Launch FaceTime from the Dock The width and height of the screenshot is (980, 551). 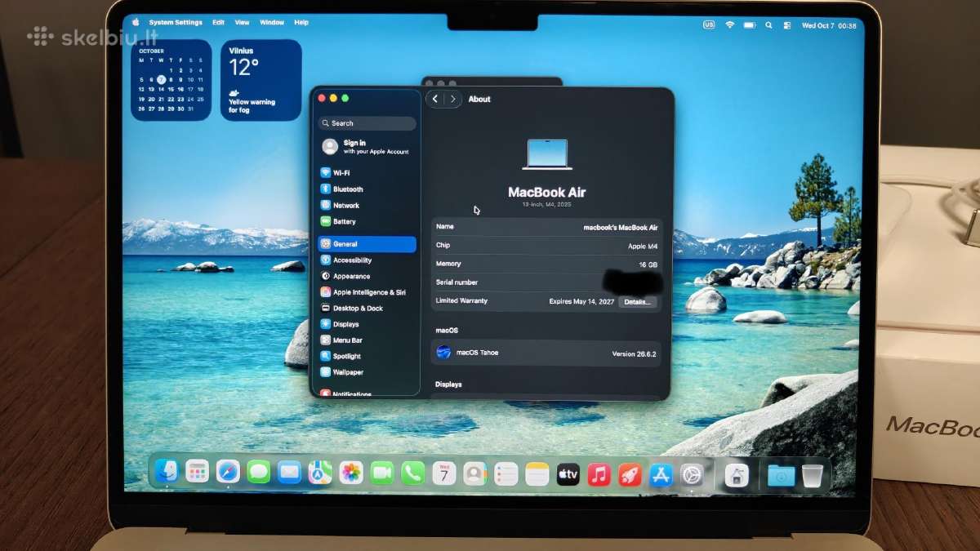(382, 473)
